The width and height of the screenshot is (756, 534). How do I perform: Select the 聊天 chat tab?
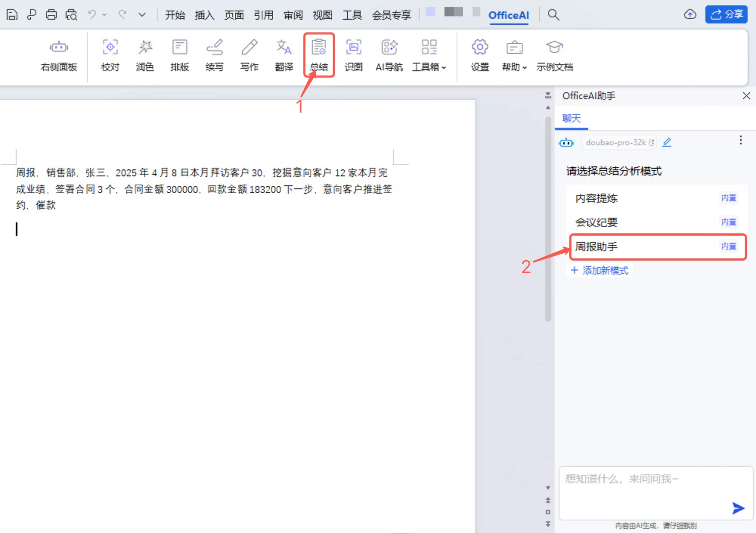pyautogui.click(x=571, y=118)
